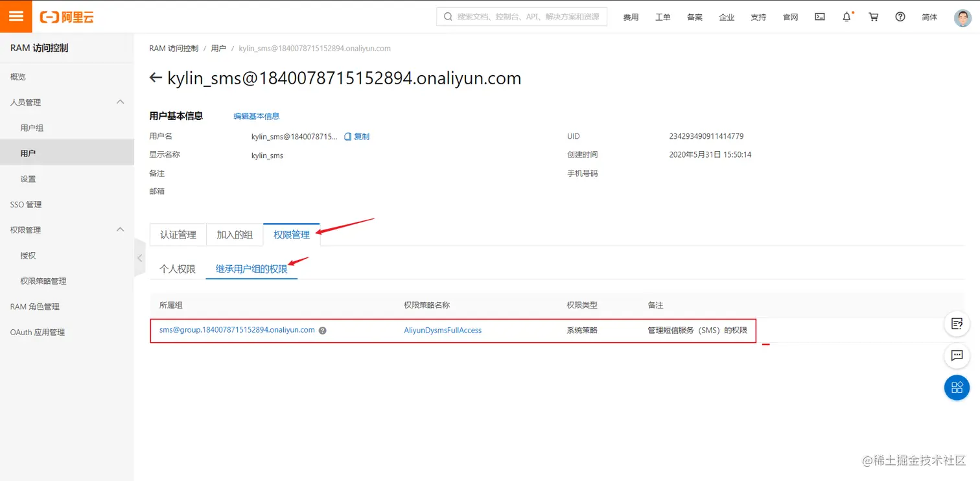Collapse the sidebar with the side handle
This screenshot has height=481, width=980.
[139, 258]
